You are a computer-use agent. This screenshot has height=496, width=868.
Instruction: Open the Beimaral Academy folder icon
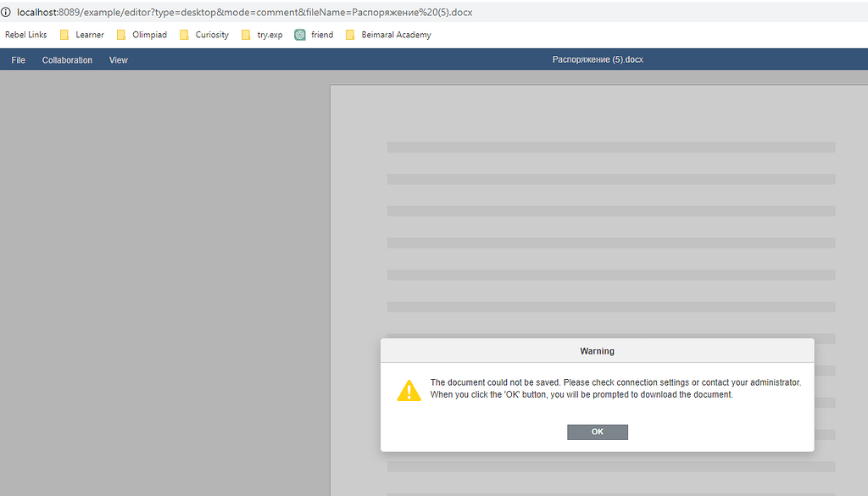[x=351, y=35]
